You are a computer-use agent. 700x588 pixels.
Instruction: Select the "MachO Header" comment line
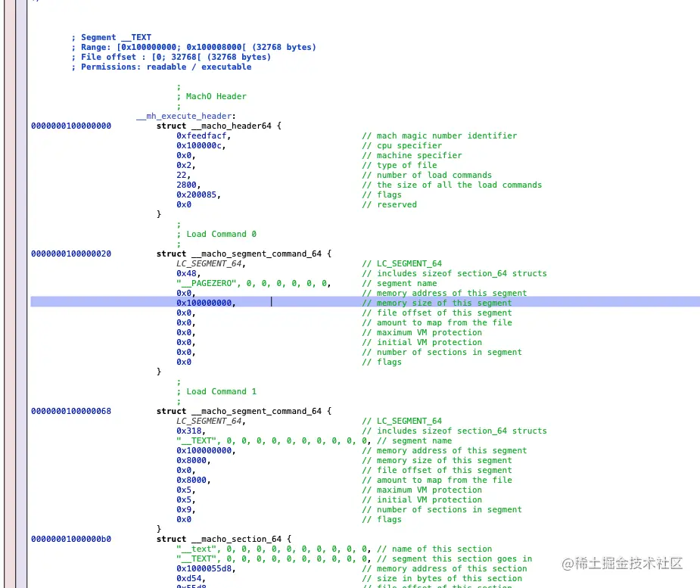pos(216,96)
